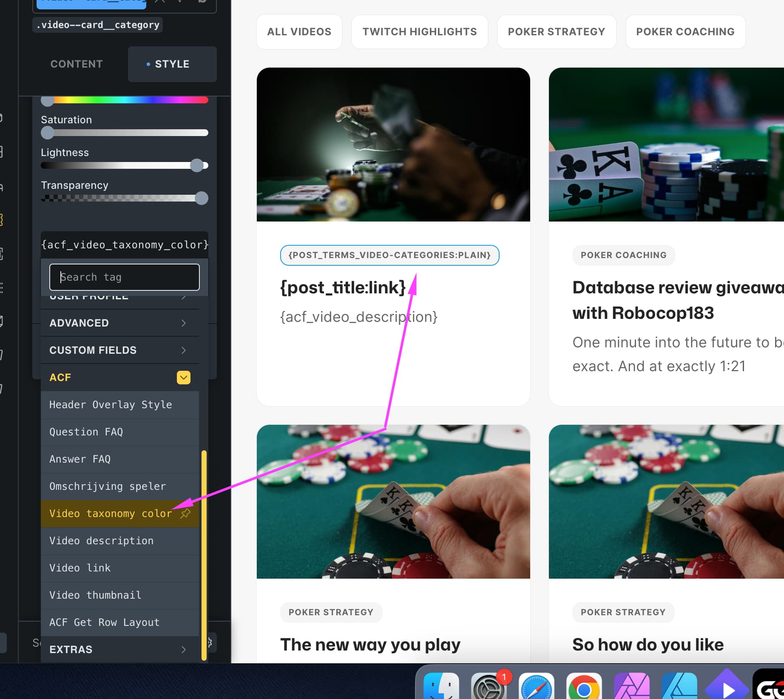Choose Video description from ACF list

coord(101,541)
